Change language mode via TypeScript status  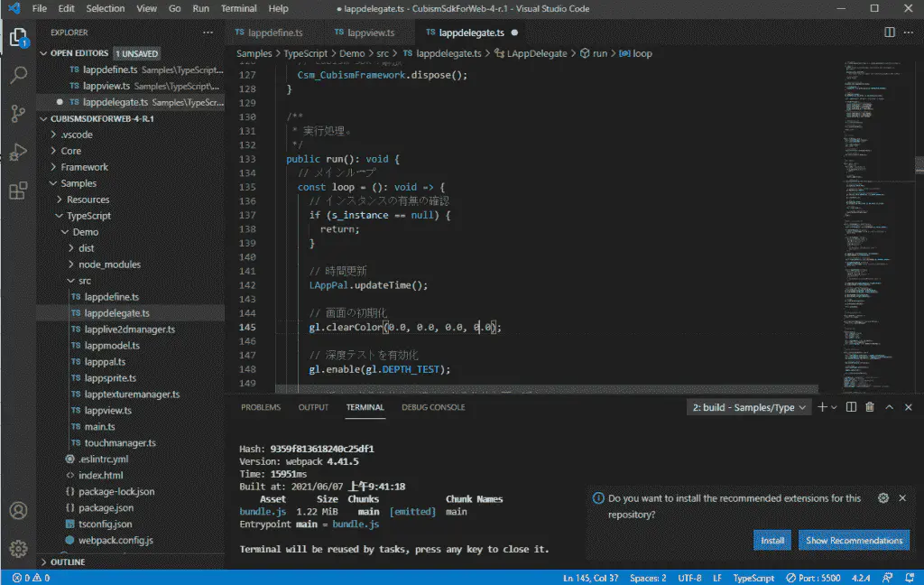pos(753,578)
